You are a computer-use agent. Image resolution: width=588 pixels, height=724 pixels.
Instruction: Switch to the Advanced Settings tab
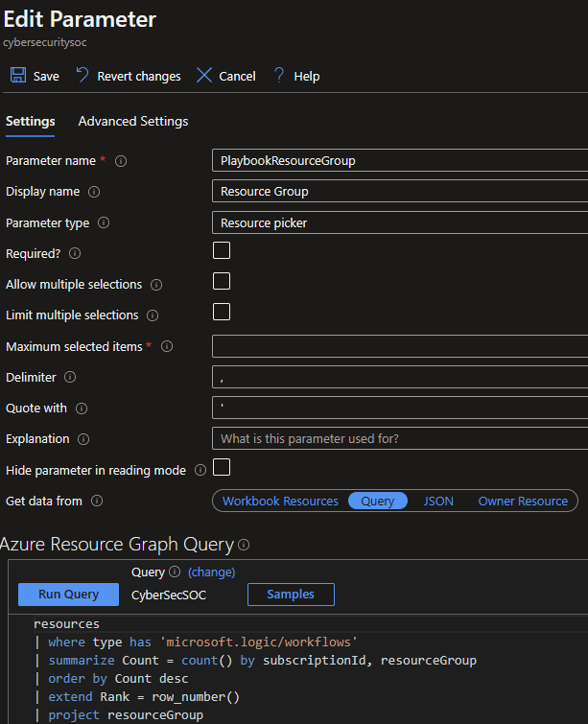(x=133, y=122)
